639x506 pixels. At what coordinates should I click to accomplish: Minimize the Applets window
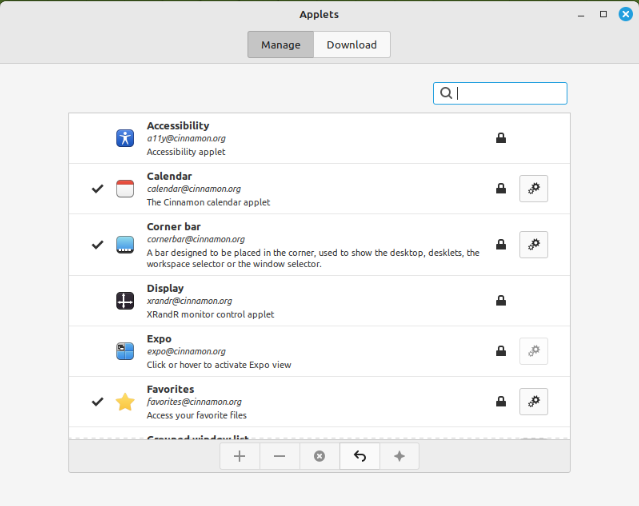(x=581, y=15)
